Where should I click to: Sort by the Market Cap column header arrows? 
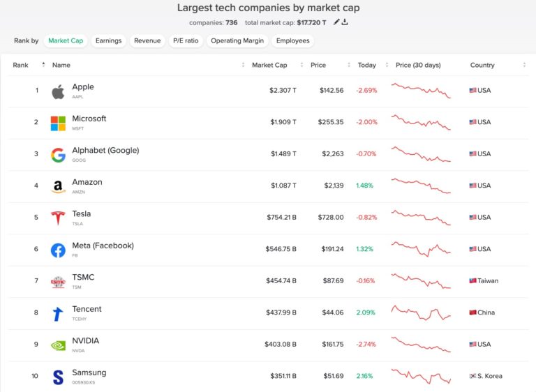pos(301,65)
